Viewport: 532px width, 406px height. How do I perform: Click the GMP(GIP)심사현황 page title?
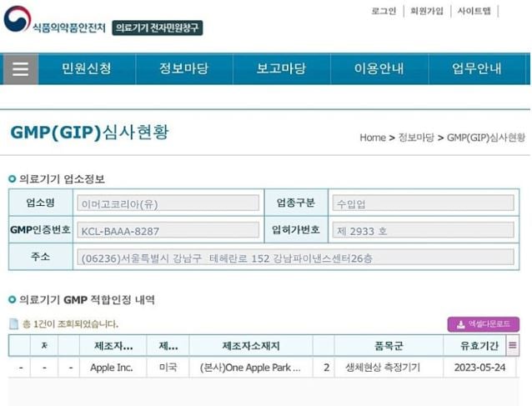click(x=89, y=133)
